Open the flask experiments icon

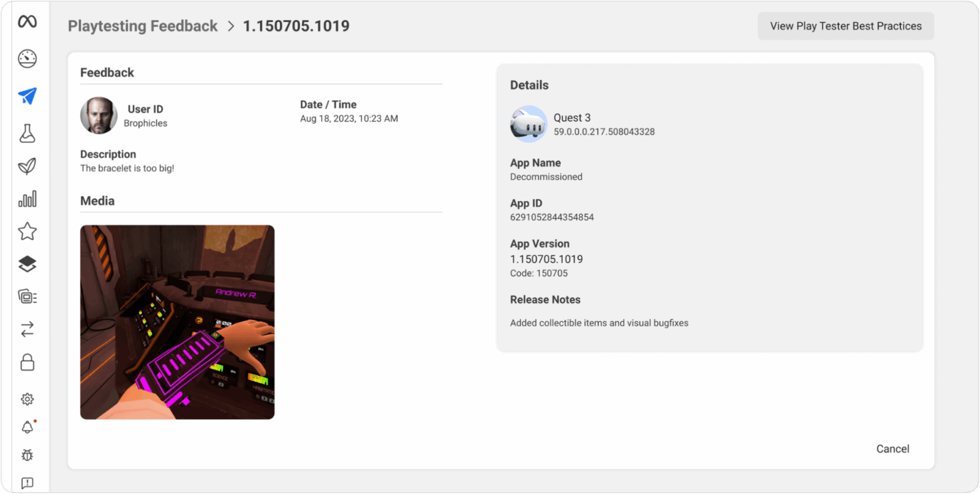[28, 133]
